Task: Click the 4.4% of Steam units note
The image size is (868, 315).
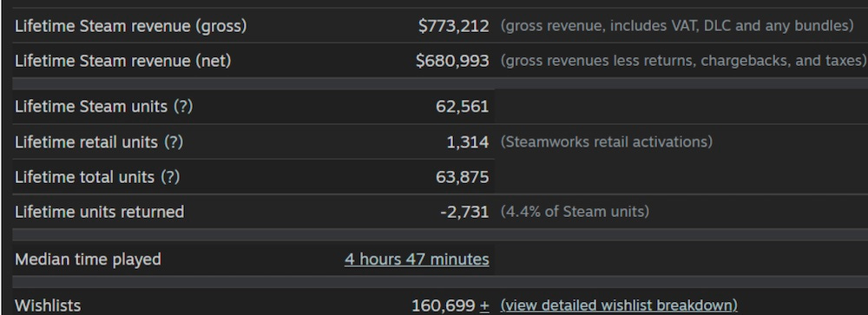Action: tap(575, 212)
